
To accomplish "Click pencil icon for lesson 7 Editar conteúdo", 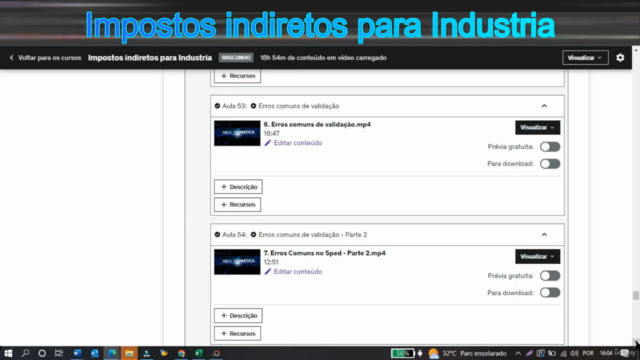I will (x=268, y=271).
